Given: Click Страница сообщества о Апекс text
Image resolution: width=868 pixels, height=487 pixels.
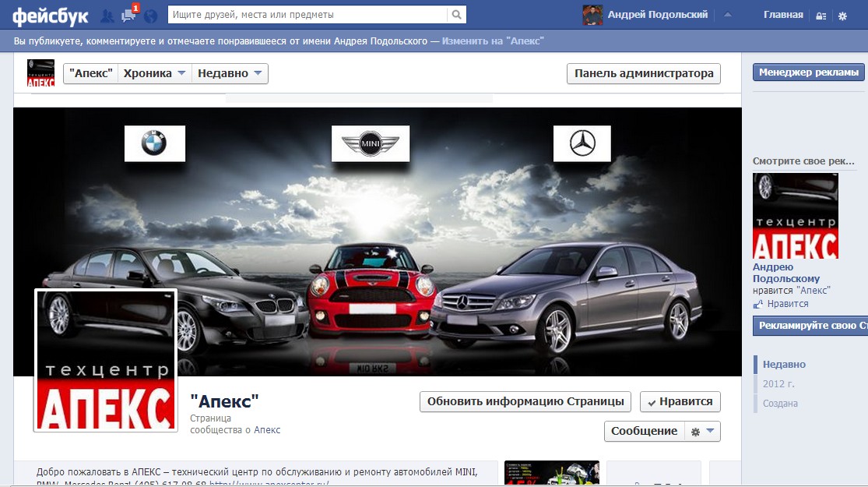Looking at the screenshot, I should point(235,425).
